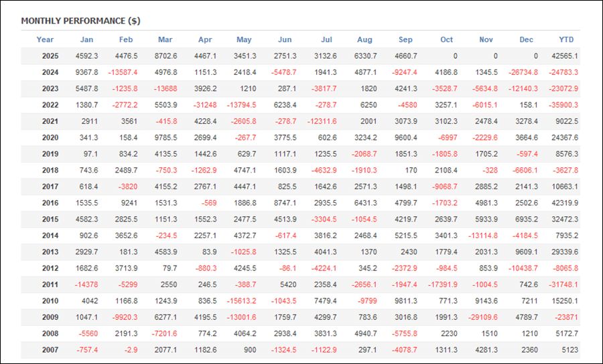Click the Monthly Performance ($) title
The height and width of the screenshot is (364, 603).
[80, 21]
